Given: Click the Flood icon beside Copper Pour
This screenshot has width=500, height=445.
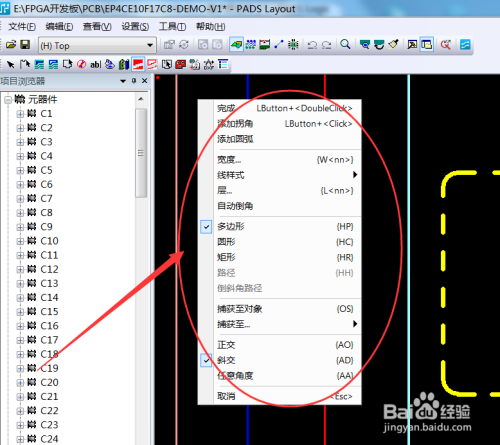Looking at the screenshot, I should 152,64.
